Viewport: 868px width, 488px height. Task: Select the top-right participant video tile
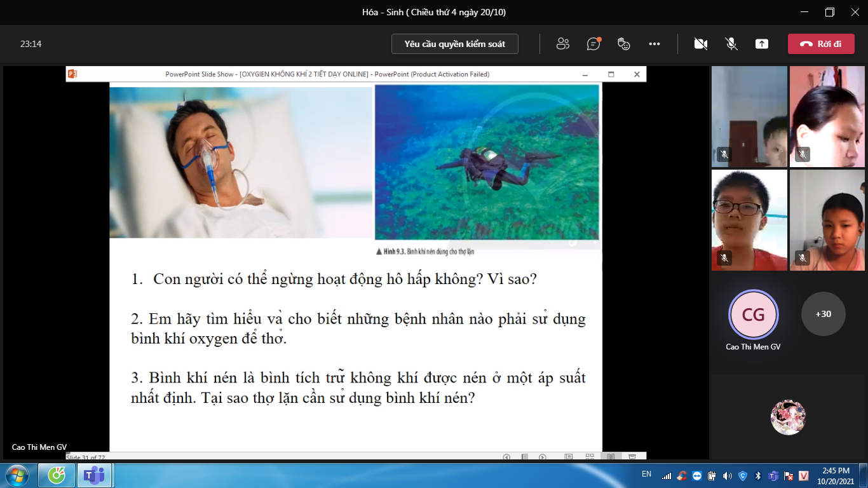click(x=827, y=117)
